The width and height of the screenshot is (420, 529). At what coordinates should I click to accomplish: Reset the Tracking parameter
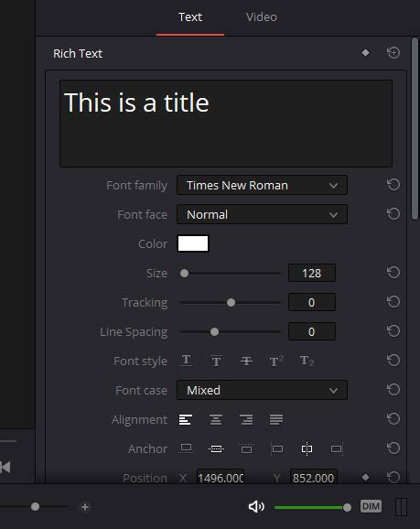(x=393, y=302)
